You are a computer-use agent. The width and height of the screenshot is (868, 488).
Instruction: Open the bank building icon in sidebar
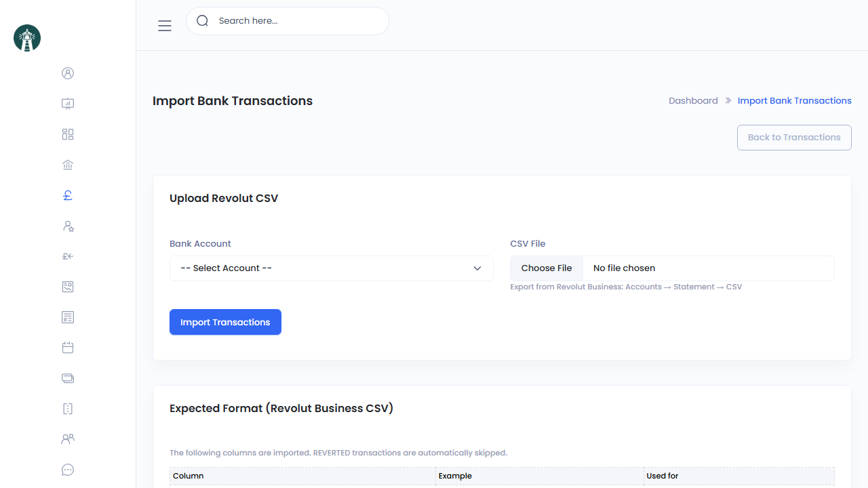68,165
